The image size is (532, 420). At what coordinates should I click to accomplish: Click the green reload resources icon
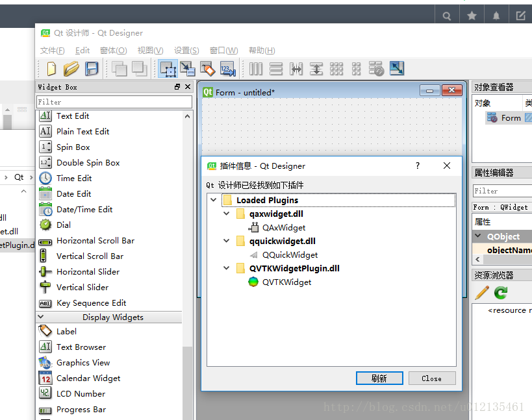pyautogui.click(x=501, y=293)
